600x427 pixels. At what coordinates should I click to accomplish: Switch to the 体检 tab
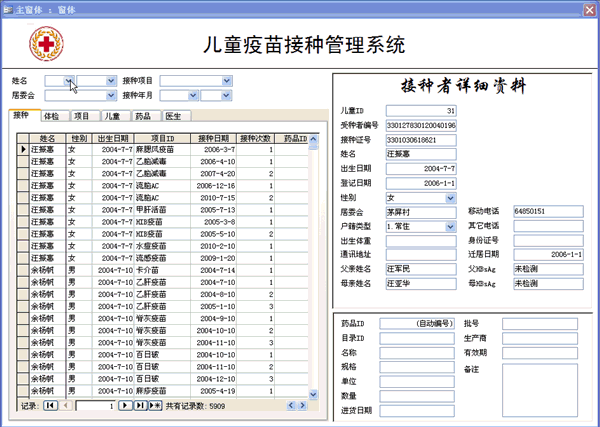(x=55, y=116)
